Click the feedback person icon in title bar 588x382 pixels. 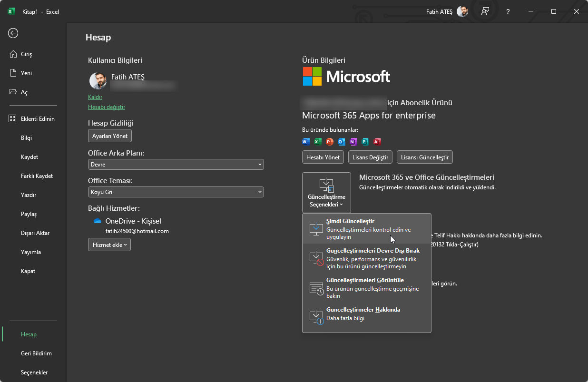click(x=485, y=11)
